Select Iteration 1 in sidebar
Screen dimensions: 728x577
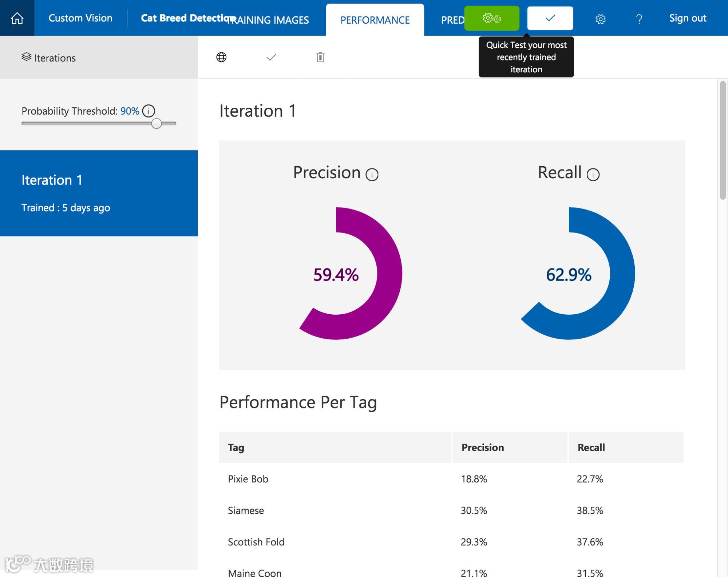(x=99, y=193)
